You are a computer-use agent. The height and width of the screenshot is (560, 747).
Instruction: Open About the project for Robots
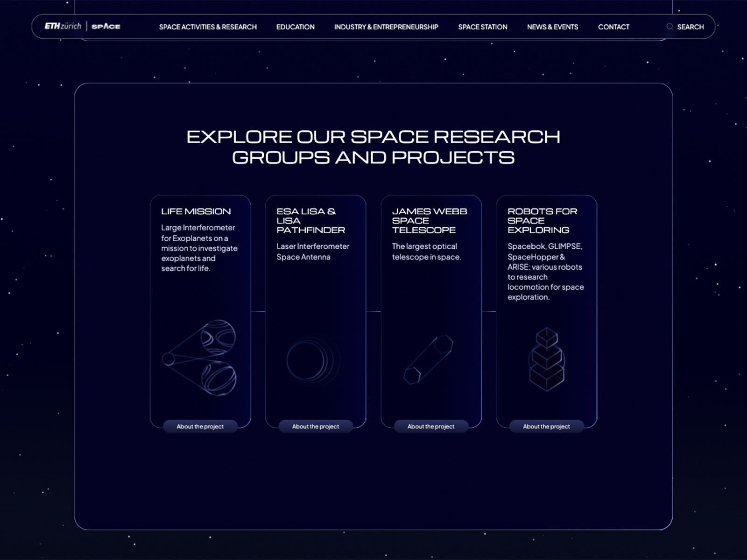(547, 426)
